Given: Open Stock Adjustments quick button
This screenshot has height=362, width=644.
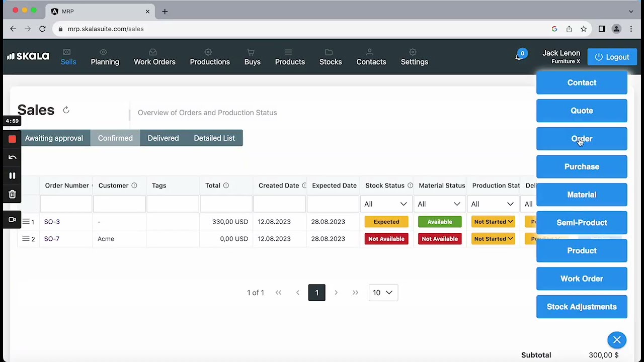Looking at the screenshot, I should (582, 307).
